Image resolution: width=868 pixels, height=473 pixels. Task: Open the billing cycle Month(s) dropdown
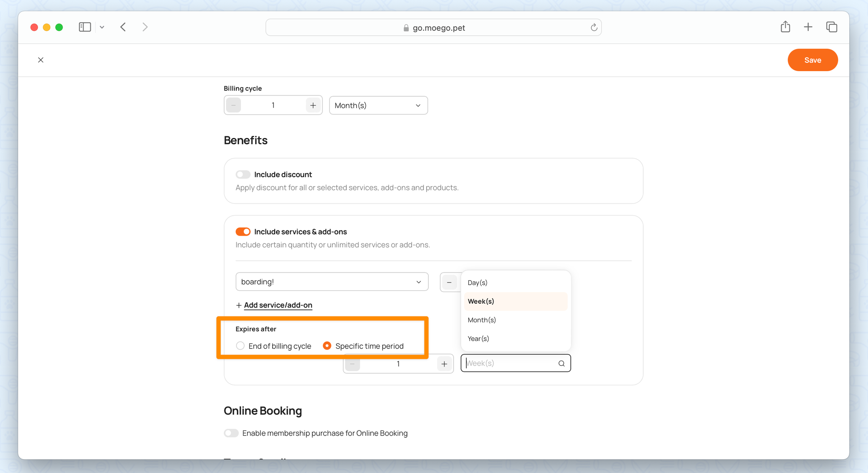[378, 105]
